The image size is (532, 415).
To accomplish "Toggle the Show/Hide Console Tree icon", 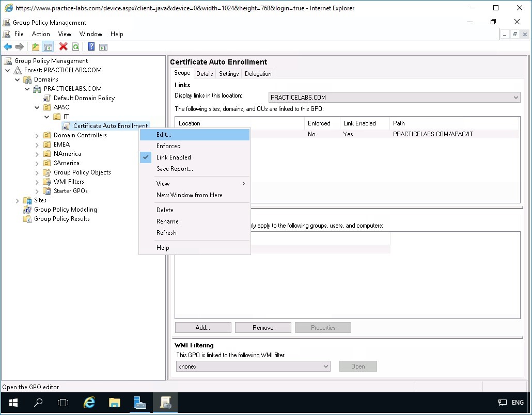I will coord(48,46).
